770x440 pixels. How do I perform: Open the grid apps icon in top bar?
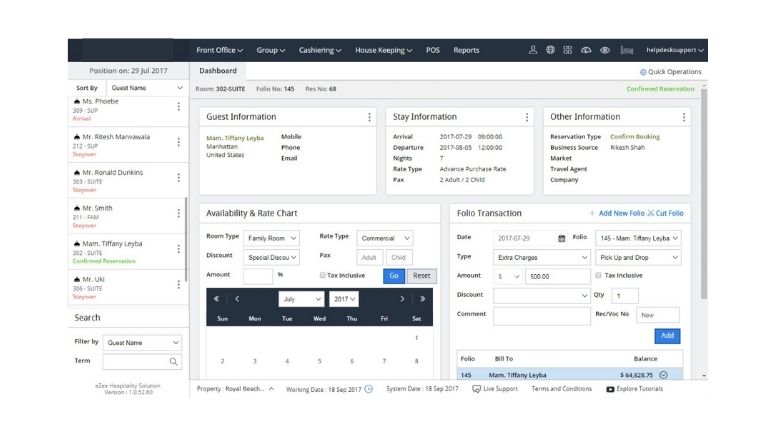coord(568,50)
